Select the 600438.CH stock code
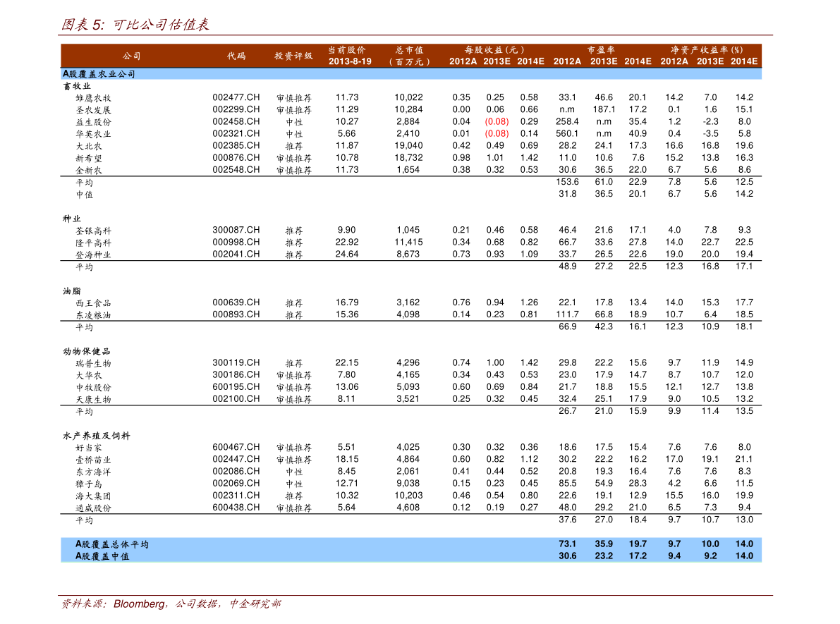 coord(236,507)
